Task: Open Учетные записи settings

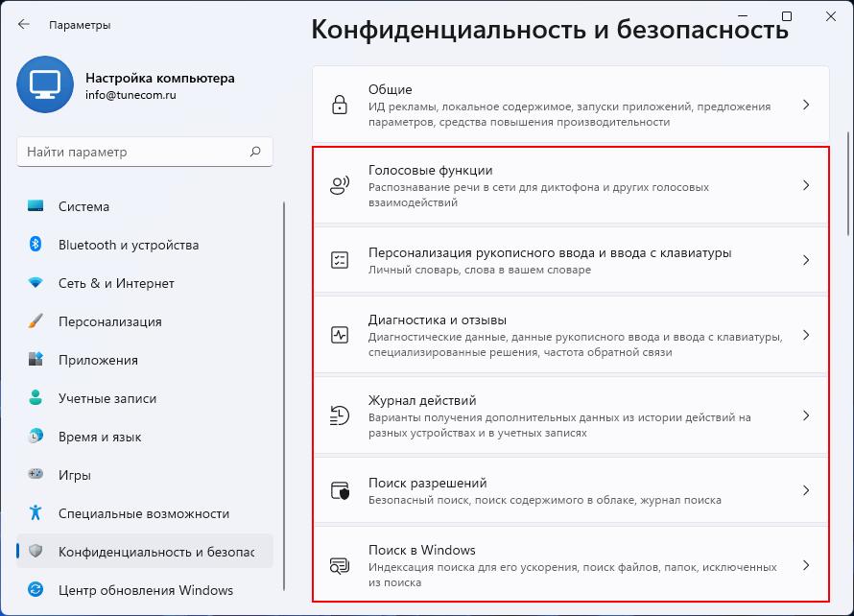Action: [145, 398]
